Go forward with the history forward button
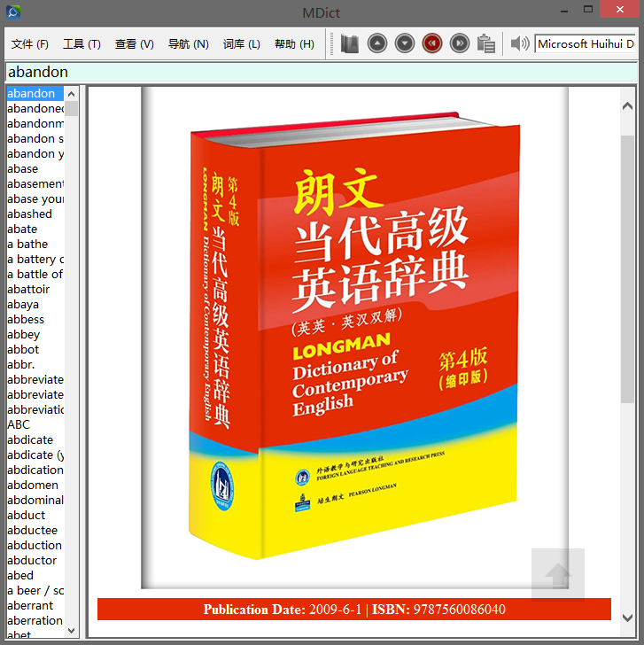 [460, 43]
